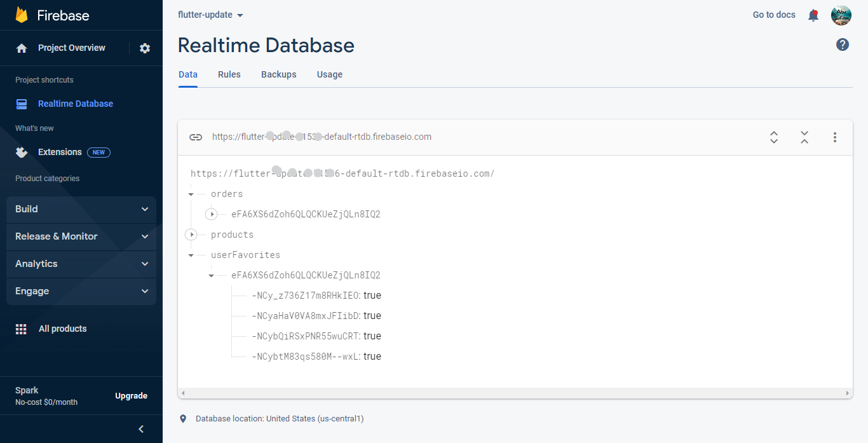This screenshot has width=868, height=443.
Task: Click the Upgrade plan button
Action: [x=131, y=396]
